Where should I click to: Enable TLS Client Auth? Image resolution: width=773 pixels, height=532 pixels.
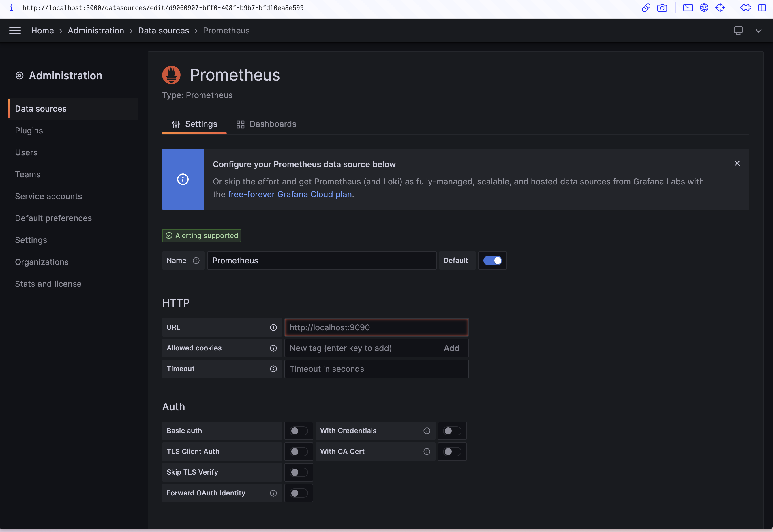pos(298,451)
